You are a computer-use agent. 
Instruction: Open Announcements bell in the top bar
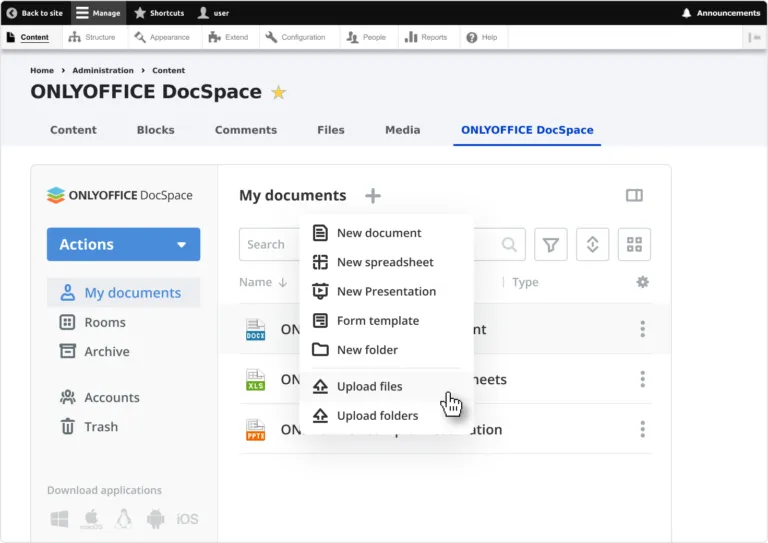coord(721,13)
